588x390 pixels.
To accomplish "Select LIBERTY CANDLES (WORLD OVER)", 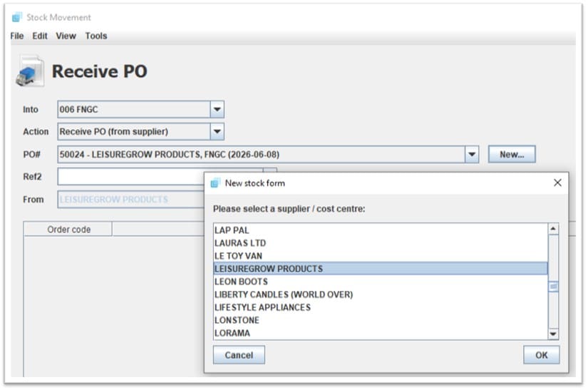I will [381, 294].
